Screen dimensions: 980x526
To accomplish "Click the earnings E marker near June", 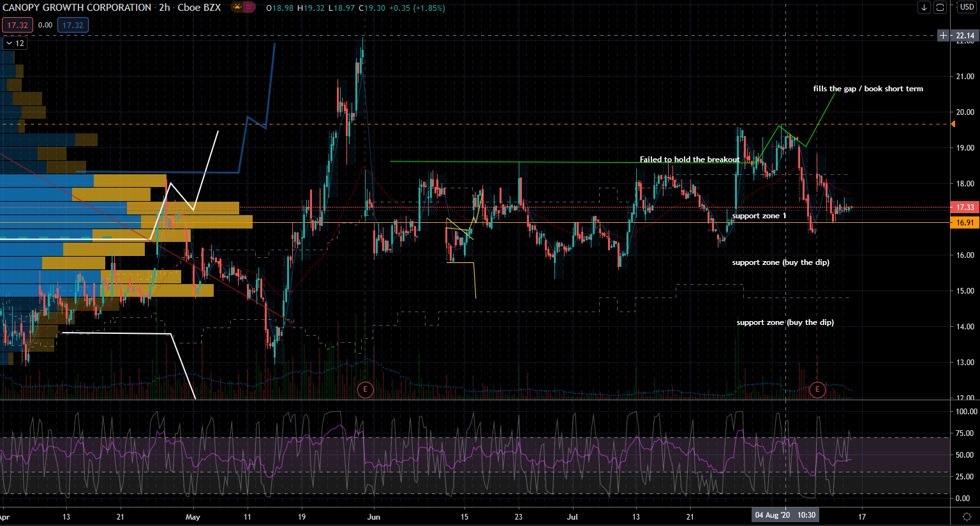I will tap(365, 389).
